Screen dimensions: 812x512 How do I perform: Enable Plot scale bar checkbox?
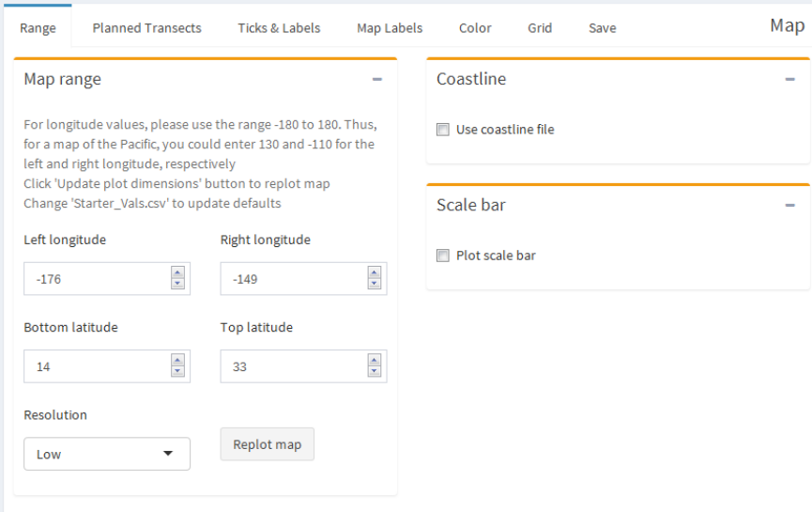[x=443, y=256]
